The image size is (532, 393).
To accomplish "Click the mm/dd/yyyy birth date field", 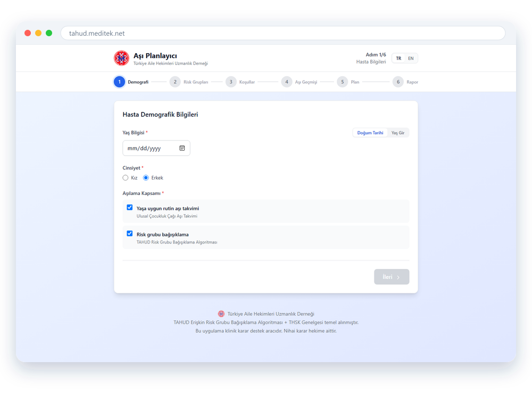I will 156,148.
